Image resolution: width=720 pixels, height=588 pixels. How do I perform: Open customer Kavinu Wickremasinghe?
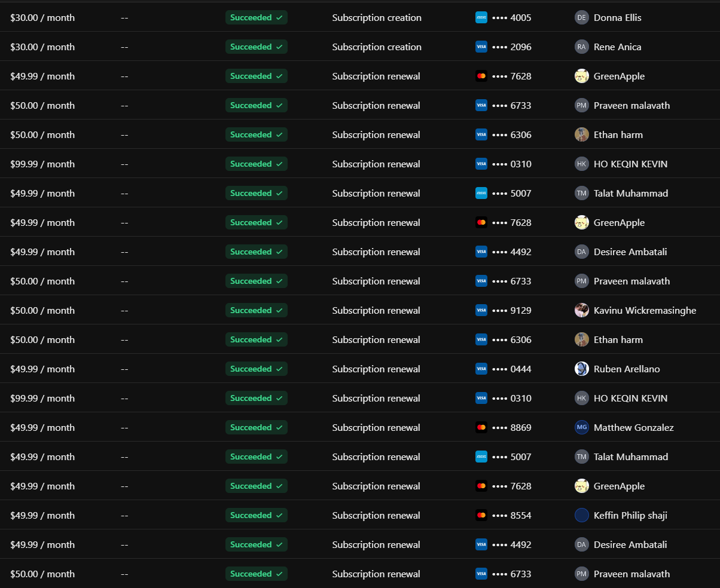click(x=645, y=311)
